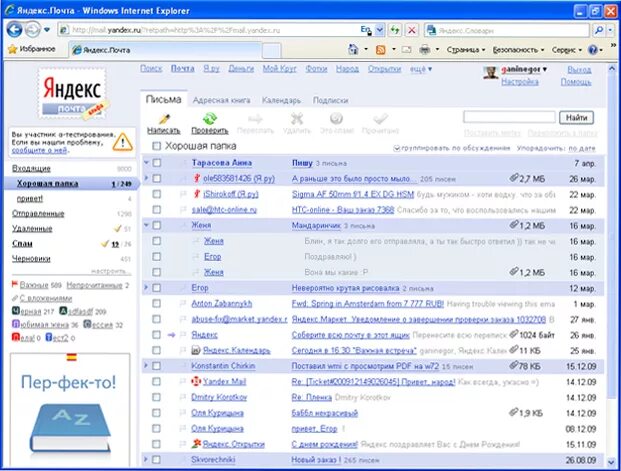This screenshot has height=471, width=621.
Task: Switch to the Подписки tab
Action: 331,100
